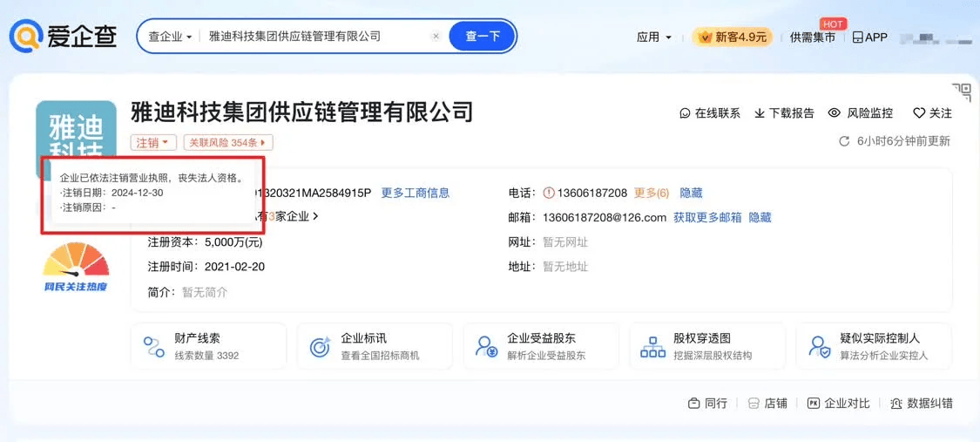Click the 企业受益股东 person icon
Screen dimensions: 980x442
click(486, 346)
